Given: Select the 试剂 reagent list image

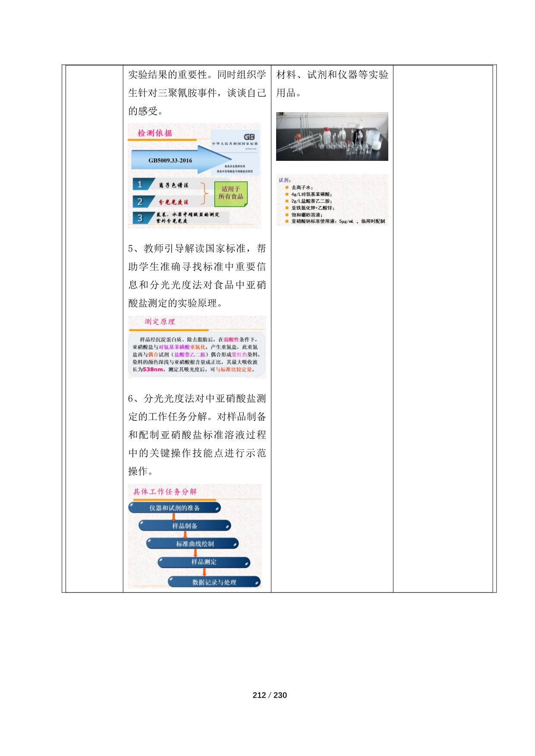Looking at the screenshot, I should point(332,200).
